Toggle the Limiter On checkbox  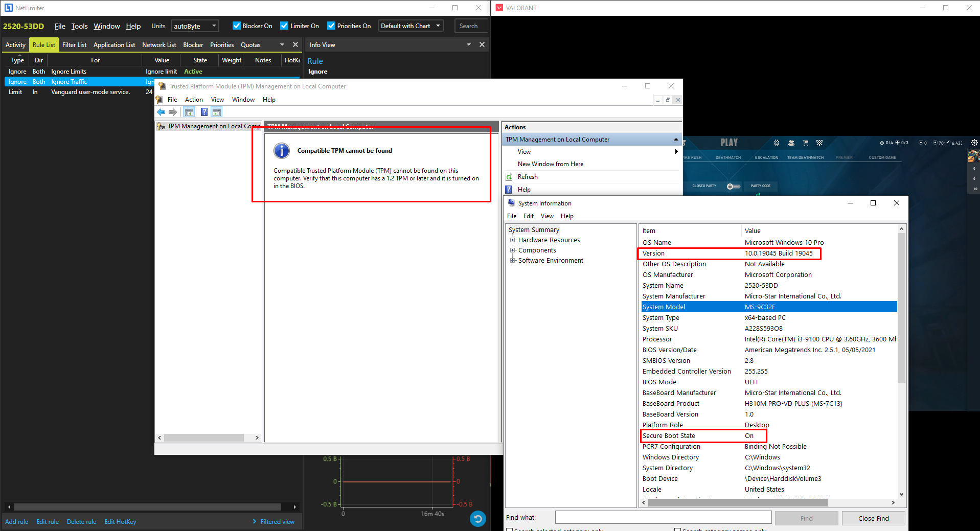click(284, 26)
